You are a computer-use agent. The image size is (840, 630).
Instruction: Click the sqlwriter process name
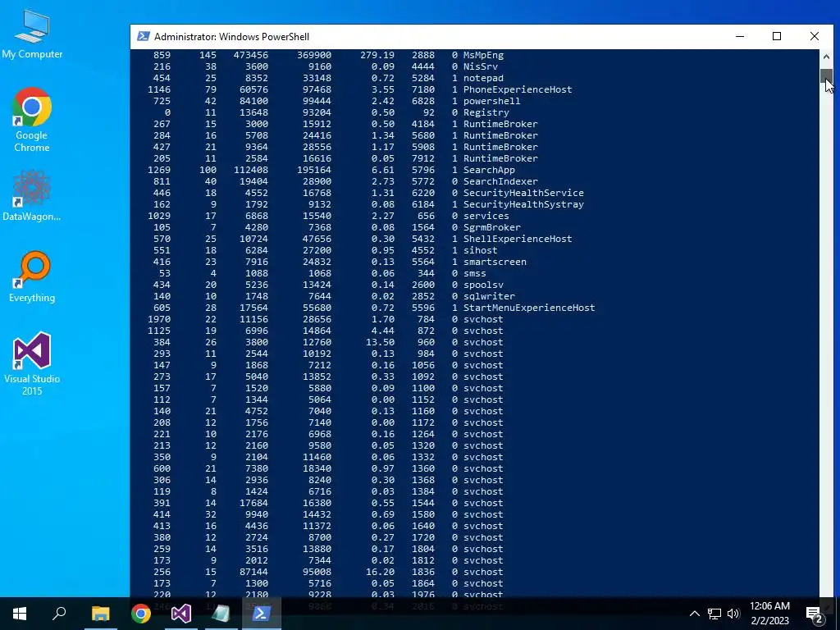(x=489, y=296)
